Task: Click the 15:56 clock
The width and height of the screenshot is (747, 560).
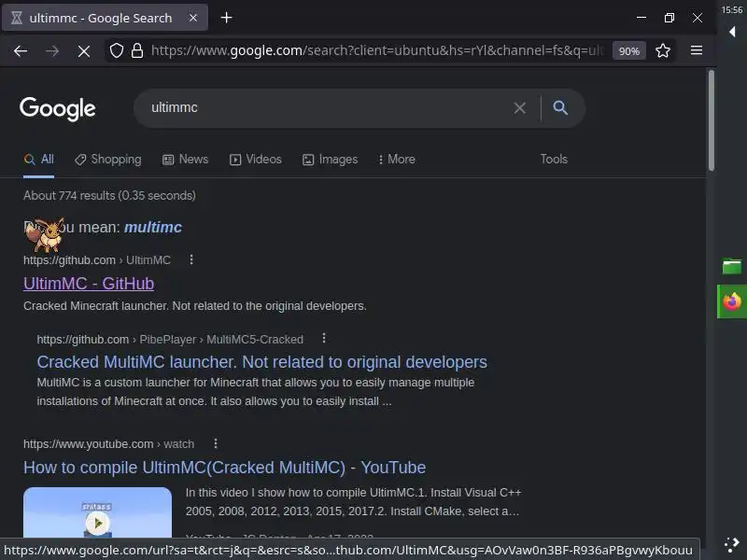Action: pos(732,9)
